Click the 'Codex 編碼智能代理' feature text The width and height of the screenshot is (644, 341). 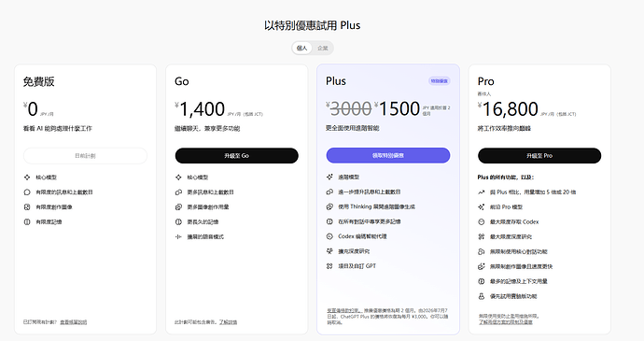(x=362, y=236)
